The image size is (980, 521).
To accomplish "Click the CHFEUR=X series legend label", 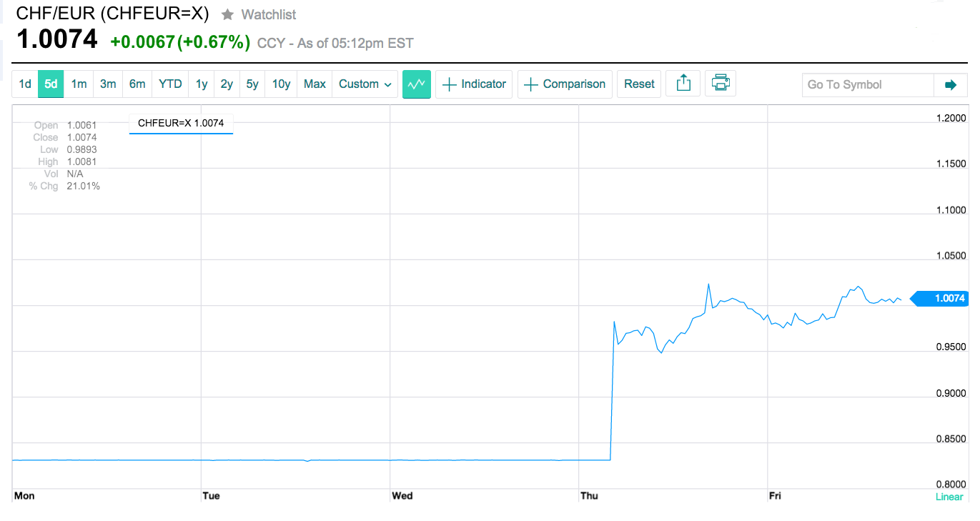I will (x=181, y=123).
